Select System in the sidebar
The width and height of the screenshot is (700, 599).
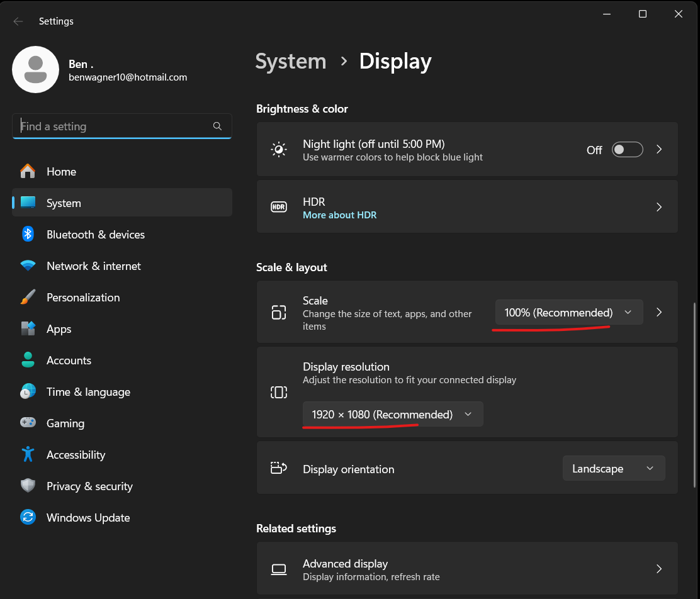point(122,203)
